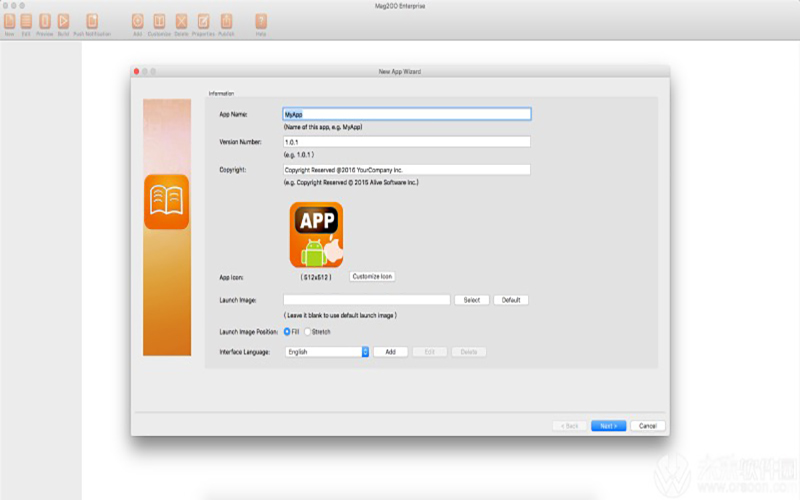
Task: Open Push Notification from the toolbar
Action: click(x=92, y=21)
